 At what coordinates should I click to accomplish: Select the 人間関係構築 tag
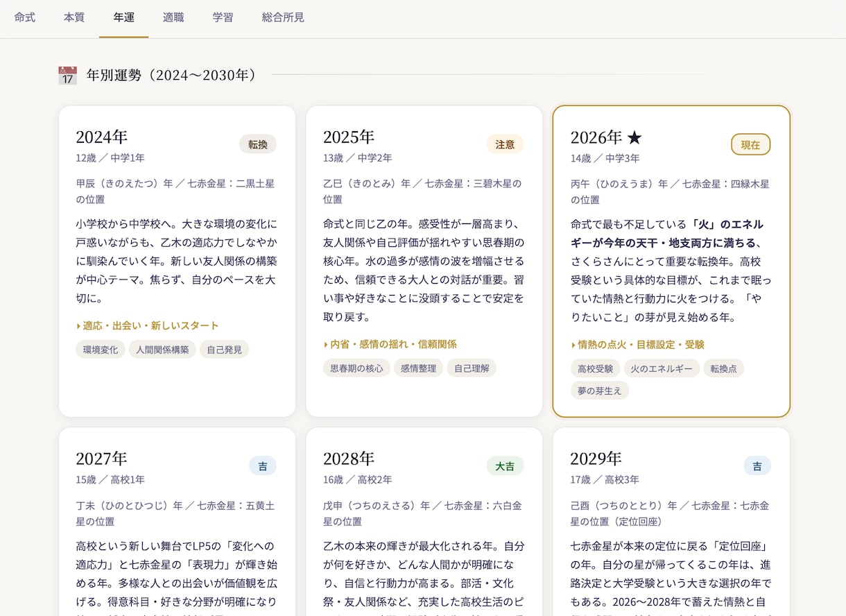162,350
